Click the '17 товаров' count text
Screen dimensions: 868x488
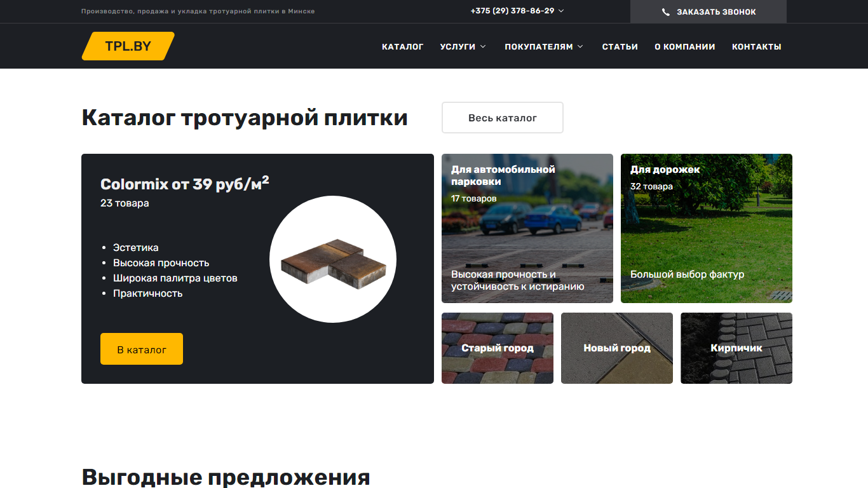pyautogui.click(x=474, y=198)
